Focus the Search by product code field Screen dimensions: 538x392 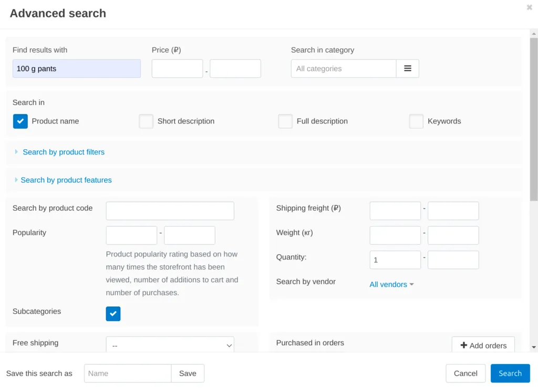[170, 211]
